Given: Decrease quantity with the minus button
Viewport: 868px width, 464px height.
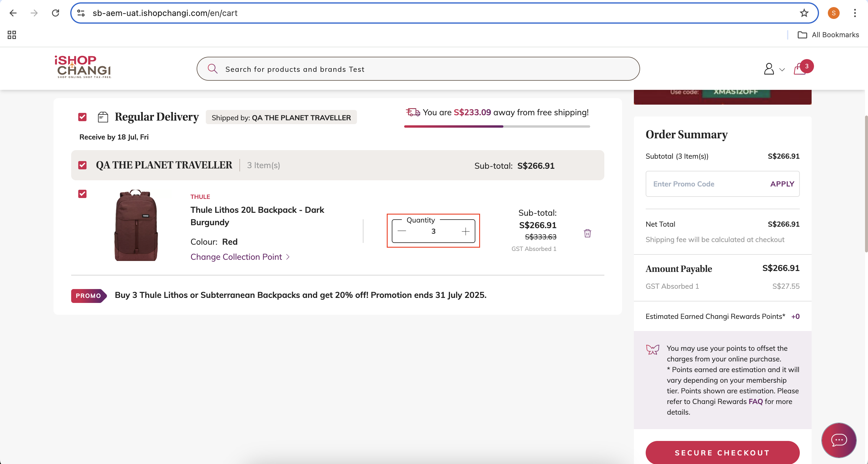Looking at the screenshot, I should coord(402,231).
